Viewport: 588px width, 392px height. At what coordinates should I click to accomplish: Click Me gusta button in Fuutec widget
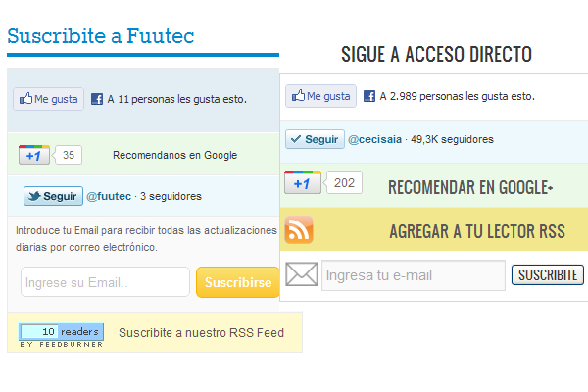[x=48, y=99]
